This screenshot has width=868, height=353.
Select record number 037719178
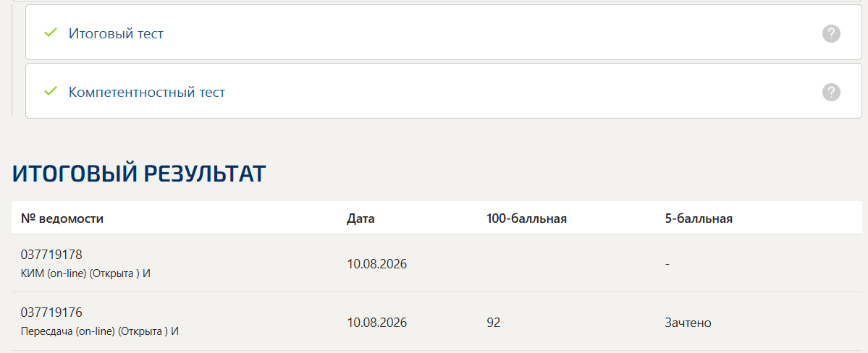click(x=51, y=255)
